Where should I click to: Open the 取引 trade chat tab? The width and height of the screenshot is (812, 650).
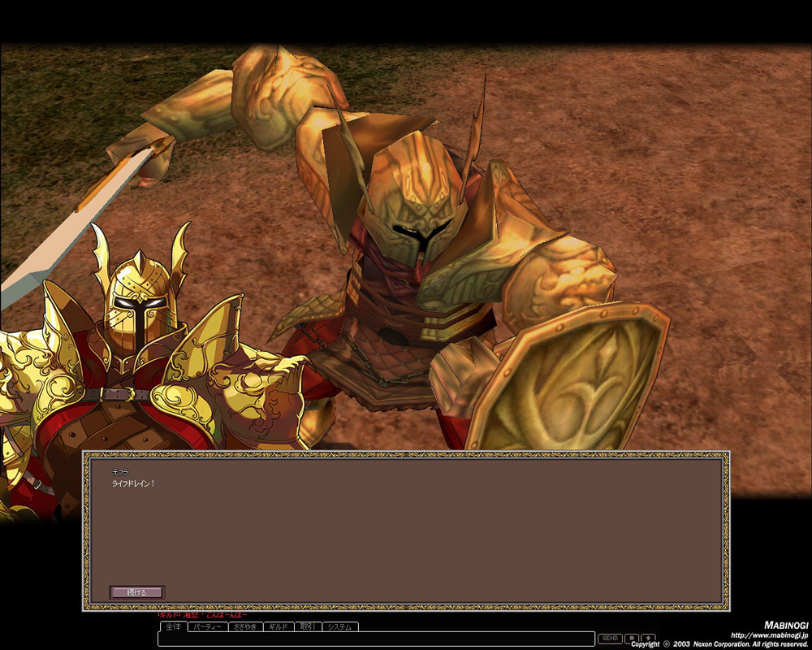tap(308, 626)
